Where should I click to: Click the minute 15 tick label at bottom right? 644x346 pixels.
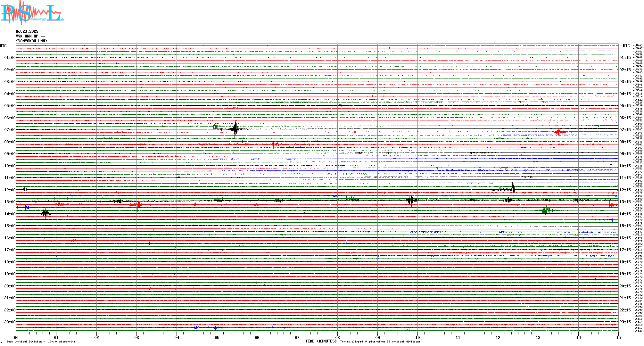(x=618, y=337)
